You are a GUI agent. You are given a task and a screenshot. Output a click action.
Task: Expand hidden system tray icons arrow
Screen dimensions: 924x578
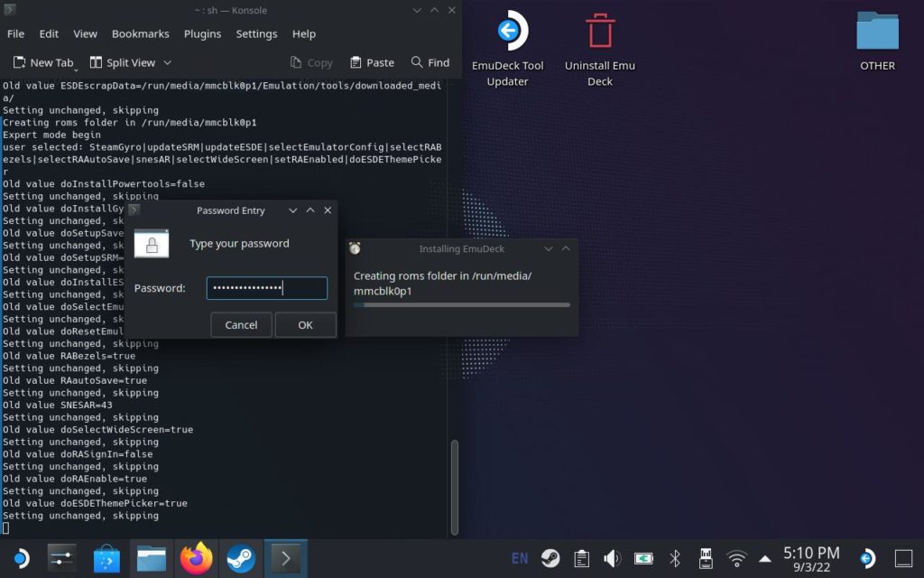[765, 558]
